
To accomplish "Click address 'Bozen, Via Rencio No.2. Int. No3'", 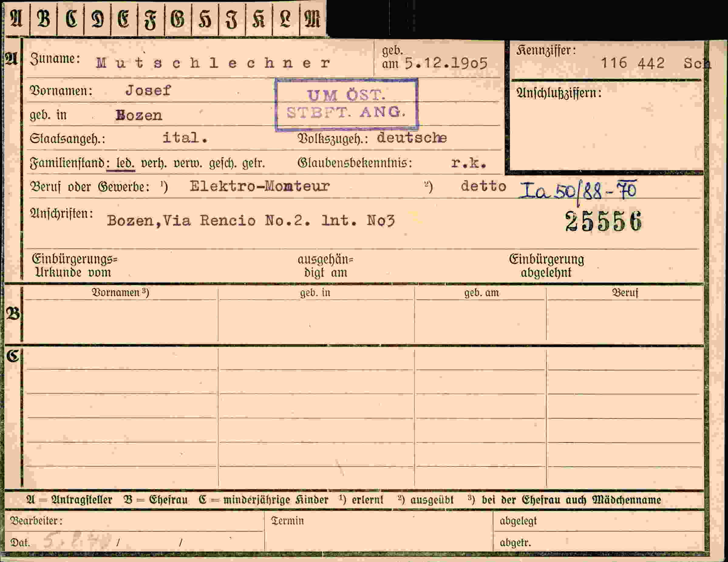I will (251, 221).
